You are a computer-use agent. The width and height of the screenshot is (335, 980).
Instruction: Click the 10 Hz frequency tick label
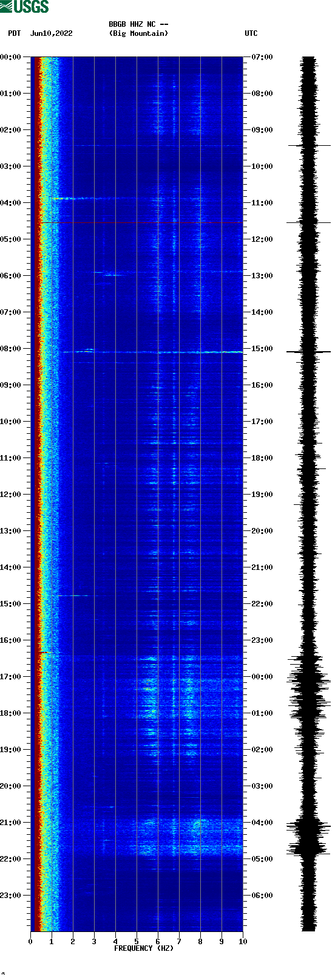click(243, 942)
